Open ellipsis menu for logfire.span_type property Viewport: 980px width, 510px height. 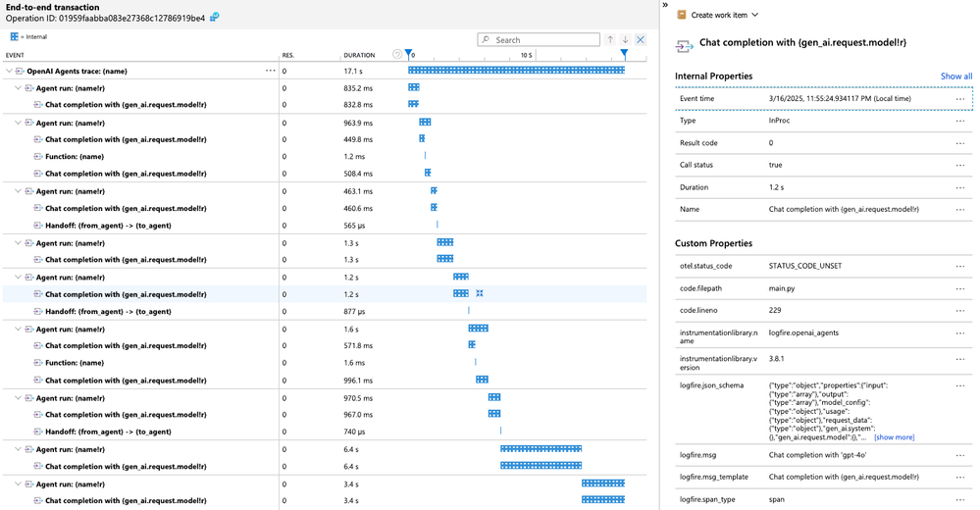pyautogui.click(x=960, y=499)
